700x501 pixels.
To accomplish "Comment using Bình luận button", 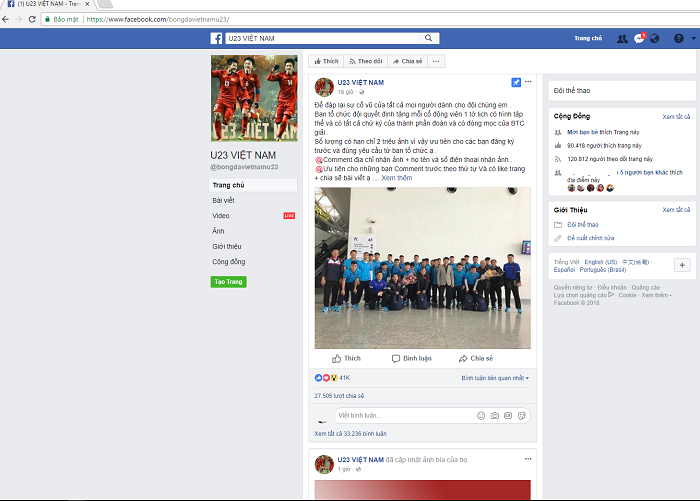I will pos(412,359).
